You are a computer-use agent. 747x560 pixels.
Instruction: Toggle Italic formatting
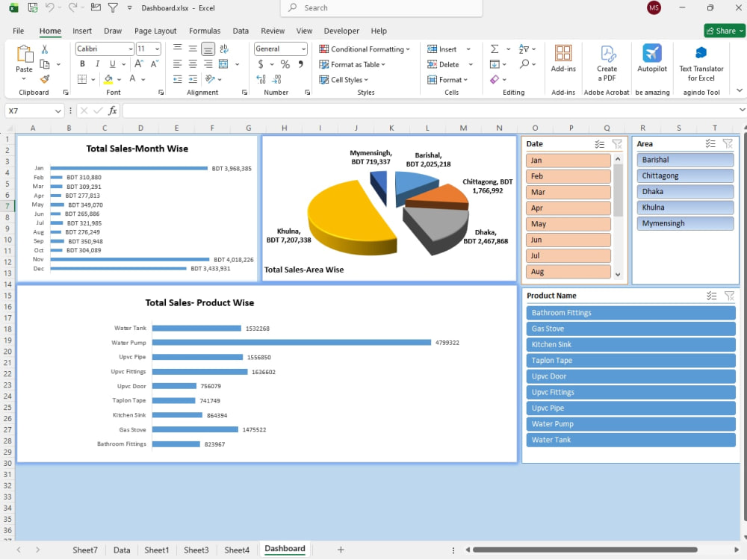97,63
